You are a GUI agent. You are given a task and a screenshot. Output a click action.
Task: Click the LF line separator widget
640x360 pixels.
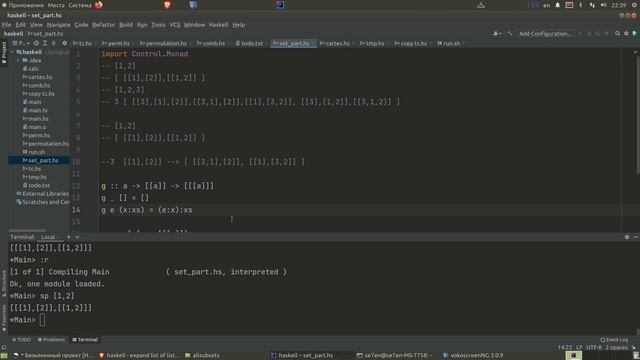point(579,348)
